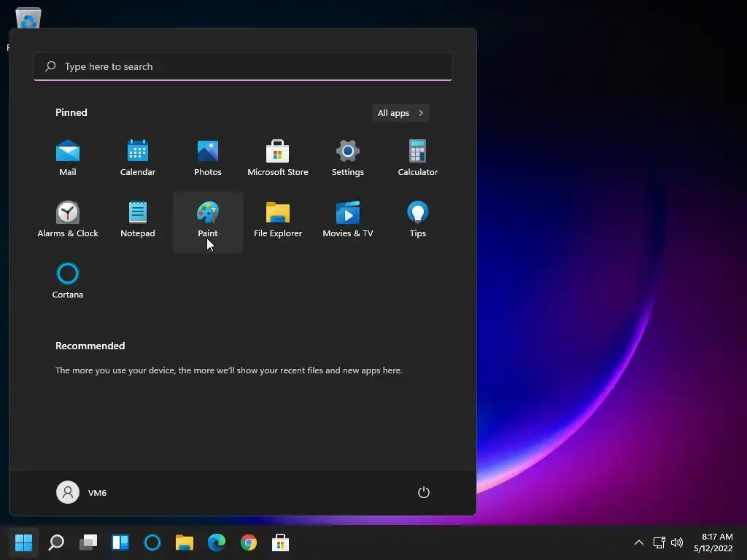Open the clock showing 8:17 AM
The width and height of the screenshot is (747, 560).
pyautogui.click(x=713, y=542)
